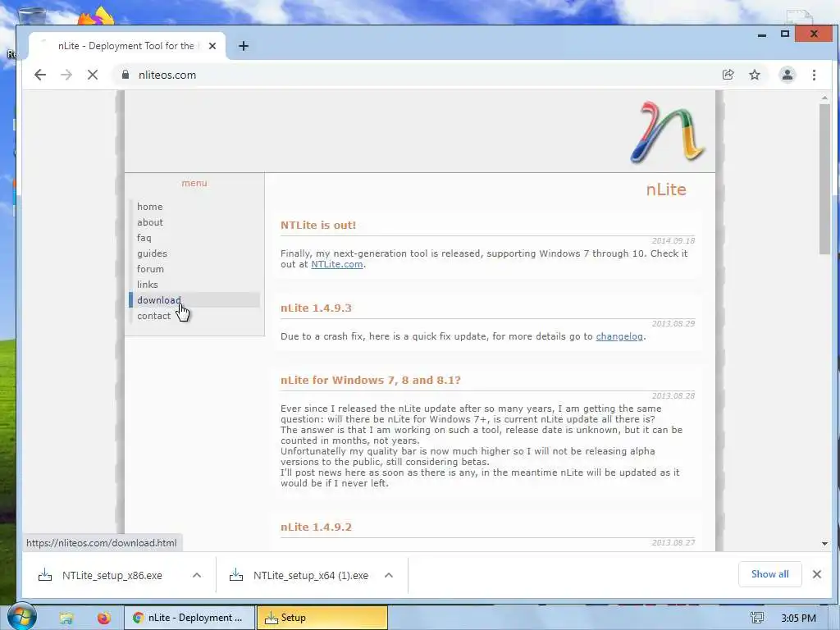Expand options for NTLite_setup_x86.exe download

197,575
